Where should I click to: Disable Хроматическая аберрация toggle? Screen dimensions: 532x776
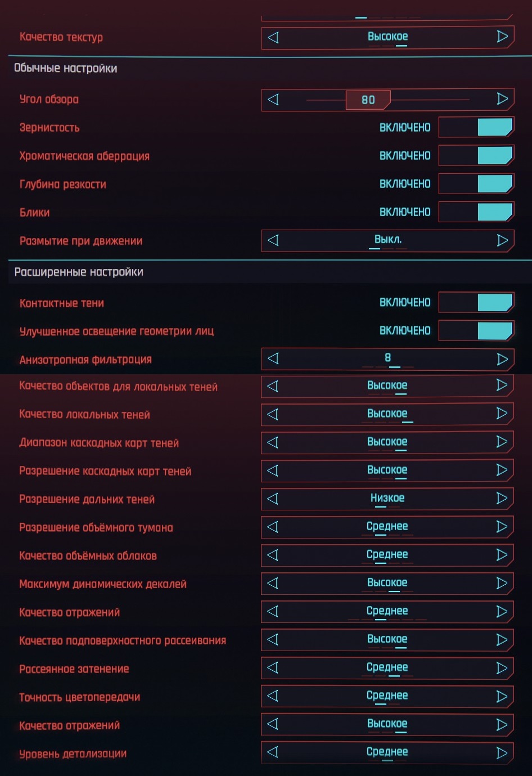[x=476, y=156]
